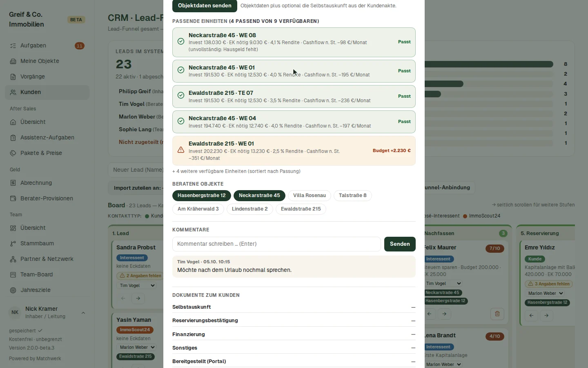Toggle Lindenstraße 2 advised-object chip
The width and height of the screenshot is (588, 368).
pos(250,209)
